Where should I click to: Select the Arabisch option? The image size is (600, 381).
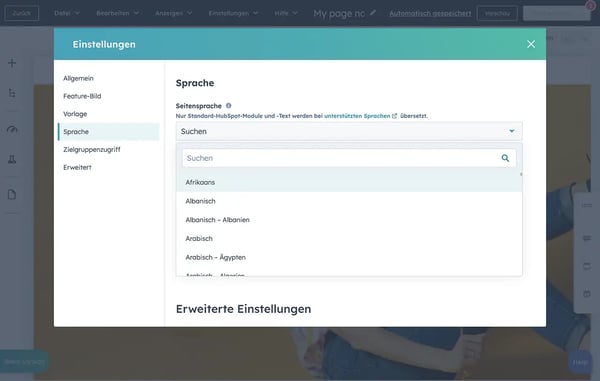(x=349, y=238)
